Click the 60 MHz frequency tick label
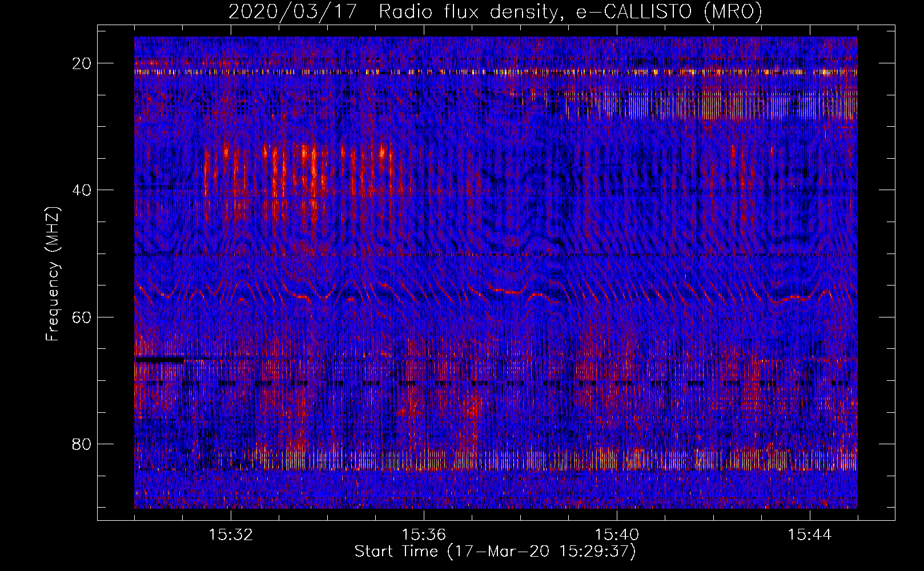The width and height of the screenshot is (924, 571). (82, 317)
